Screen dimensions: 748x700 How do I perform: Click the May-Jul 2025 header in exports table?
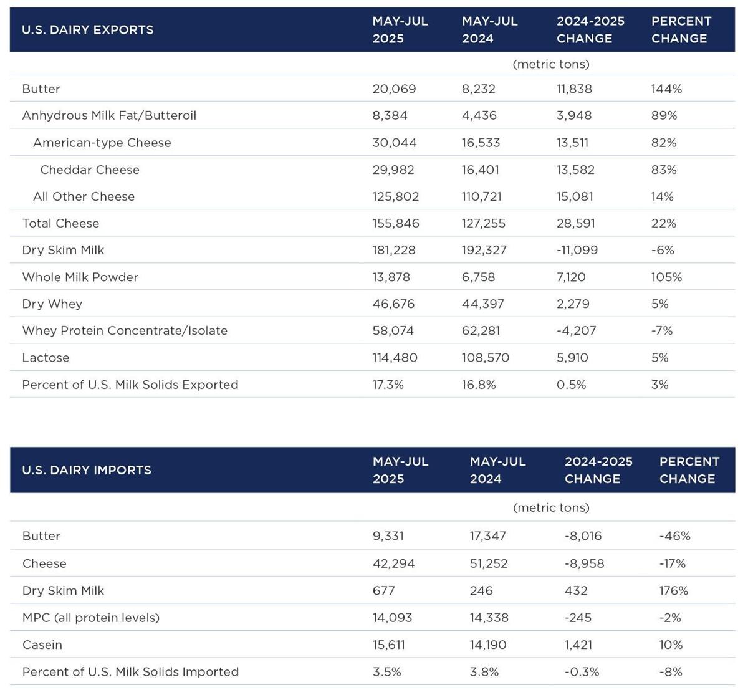400,30
